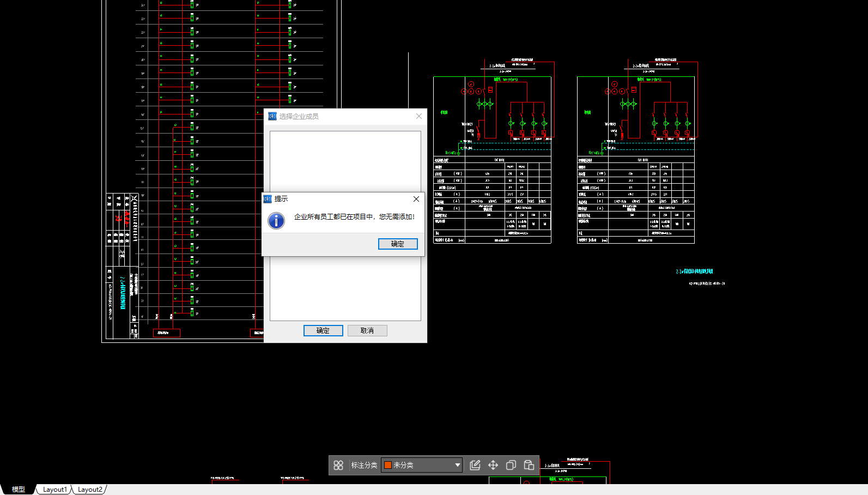Close the 提示 dialog with X
Image resolution: width=868 pixels, height=495 pixels.
(416, 199)
